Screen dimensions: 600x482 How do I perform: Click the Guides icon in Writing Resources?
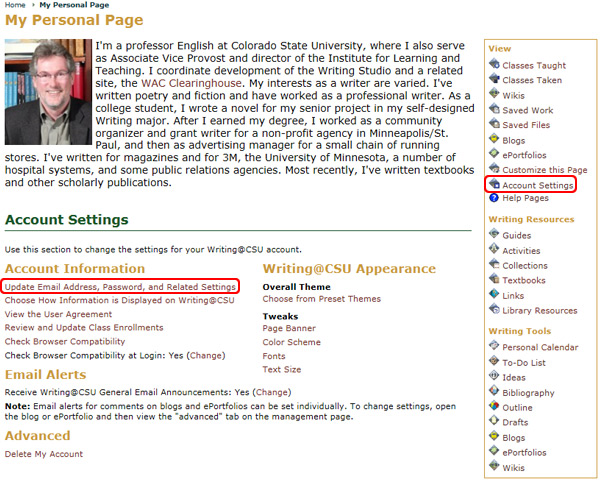(494, 235)
